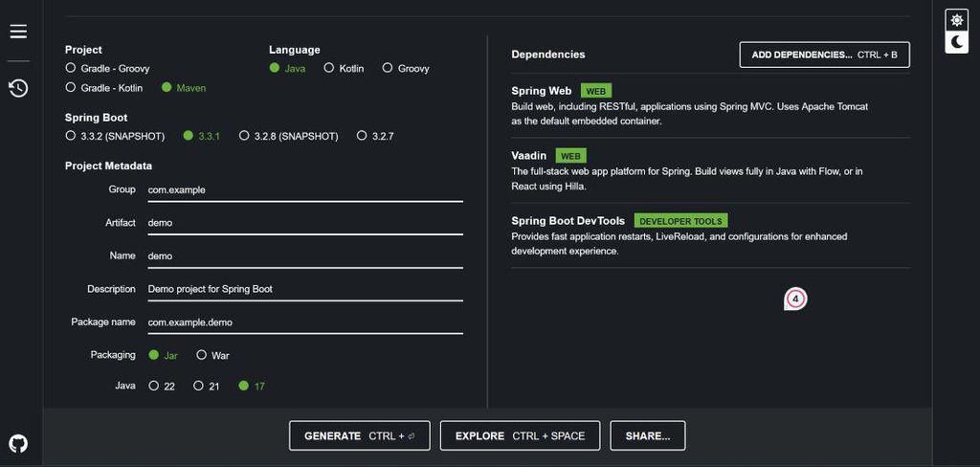The width and height of the screenshot is (980, 467).
Task: Open the GitHub logo link
Action: click(x=19, y=444)
